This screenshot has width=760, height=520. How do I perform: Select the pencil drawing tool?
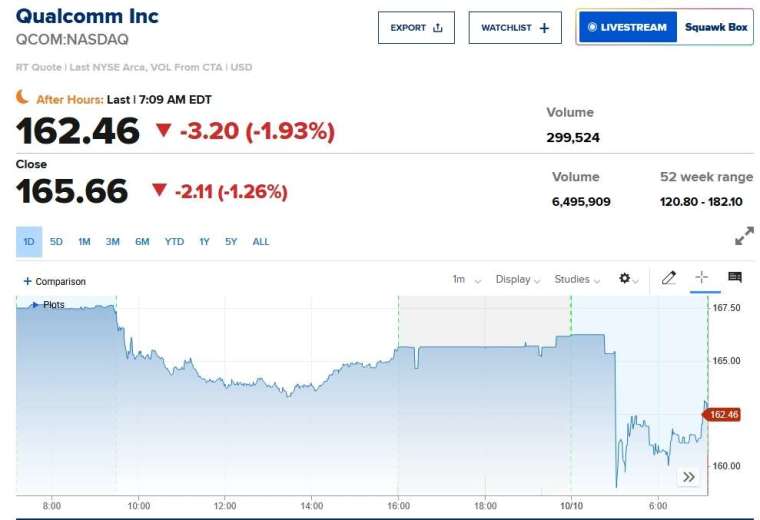click(x=669, y=278)
